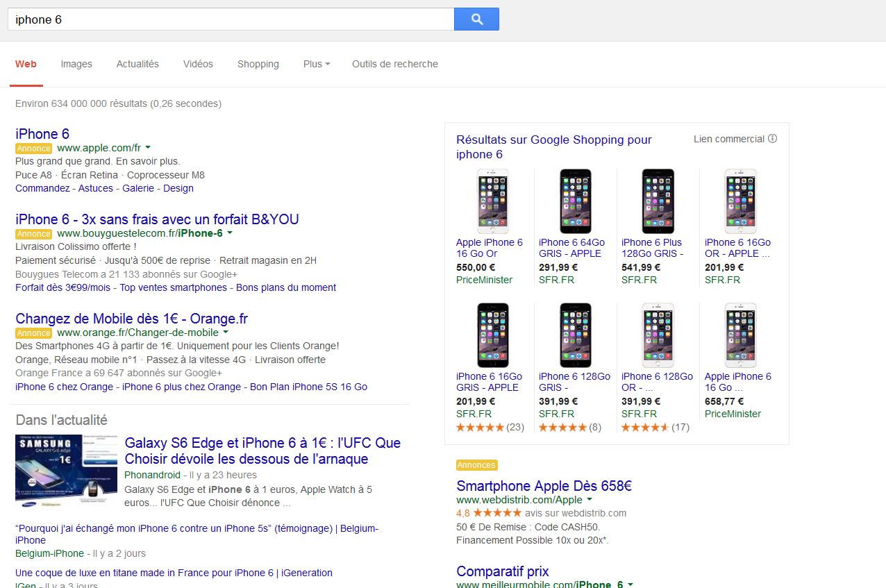886x588 pixels.
Task: Click the (23) star rating
Action: [x=490, y=427]
